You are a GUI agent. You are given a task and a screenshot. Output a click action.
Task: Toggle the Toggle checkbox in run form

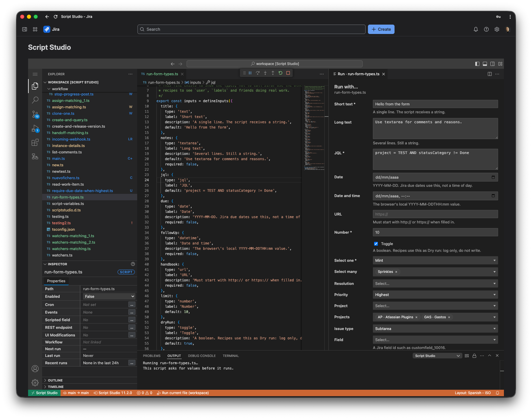pos(376,244)
